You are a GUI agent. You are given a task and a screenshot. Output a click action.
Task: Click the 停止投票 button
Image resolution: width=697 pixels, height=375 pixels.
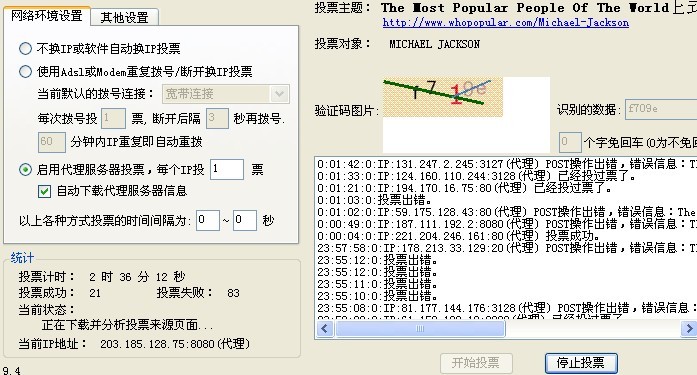(581, 363)
